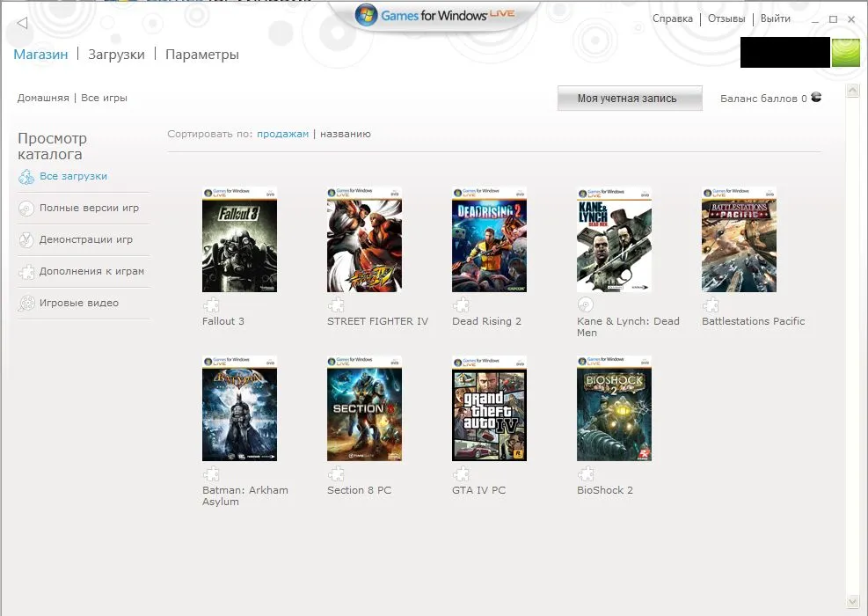Viewport: 868px width, 616px height.
Task: Select the 'Демонстрации игр' category
Action: pyautogui.click(x=86, y=239)
